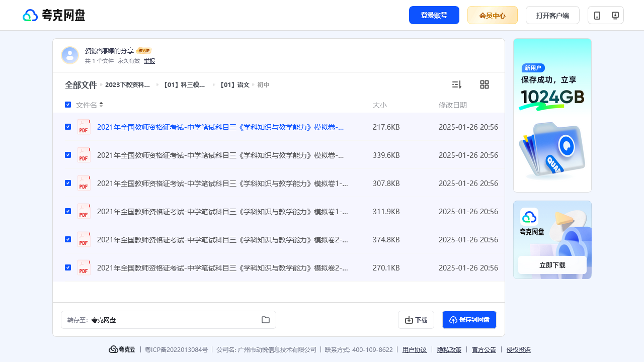Click the 转存至 destination field
This screenshot has height=362, width=644.
coord(169,320)
